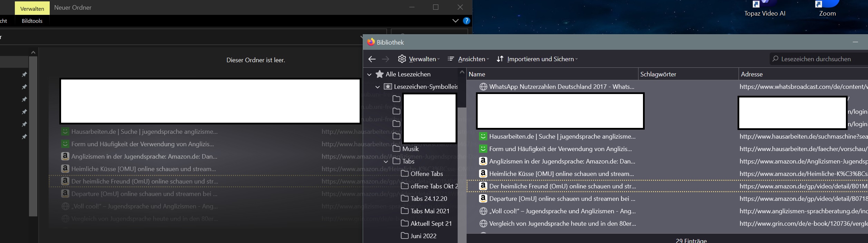Click the dragged Hausarbeiten.de Suche item in Explorer
868x243 pixels.
pyautogui.click(x=139, y=132)
